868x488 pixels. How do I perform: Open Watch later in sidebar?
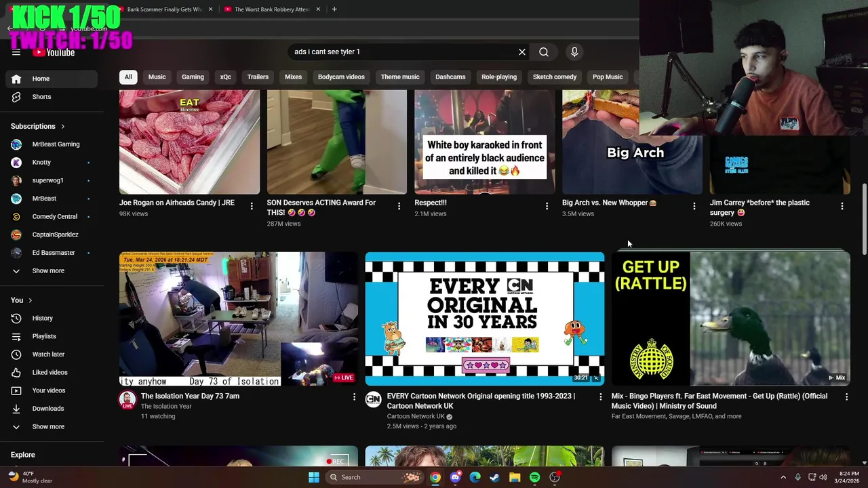(52, 354)
